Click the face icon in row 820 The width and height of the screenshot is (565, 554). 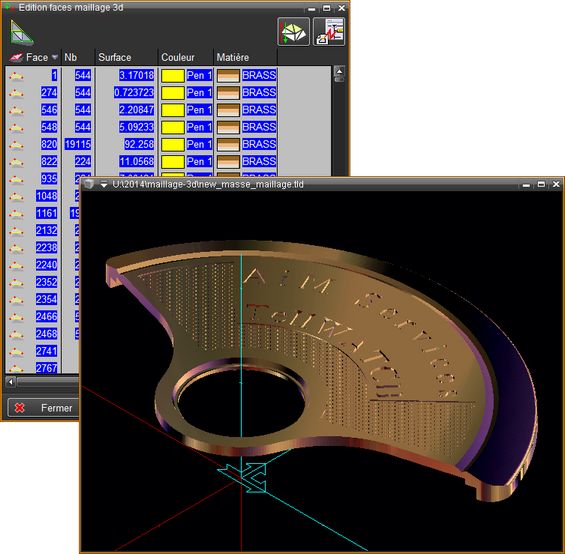point(16,145)
